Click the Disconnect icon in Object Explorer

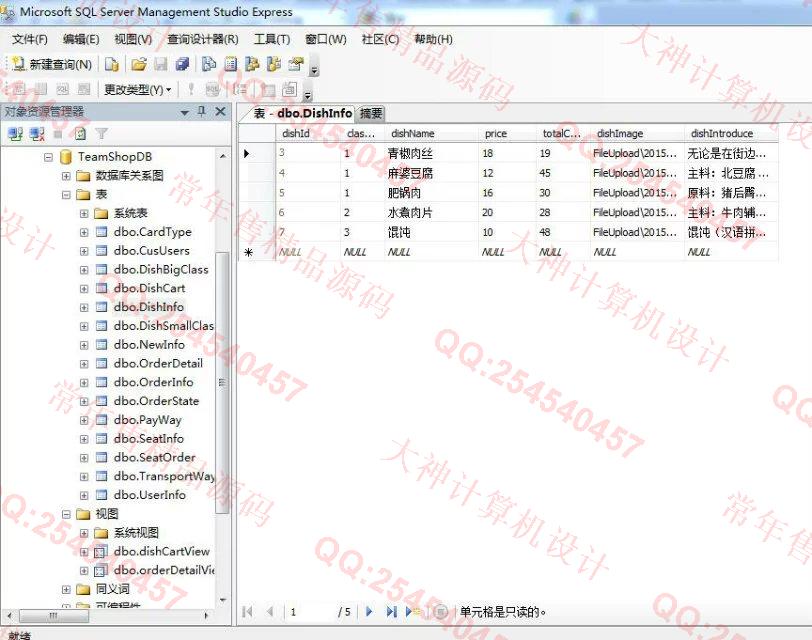coord(37,134)
